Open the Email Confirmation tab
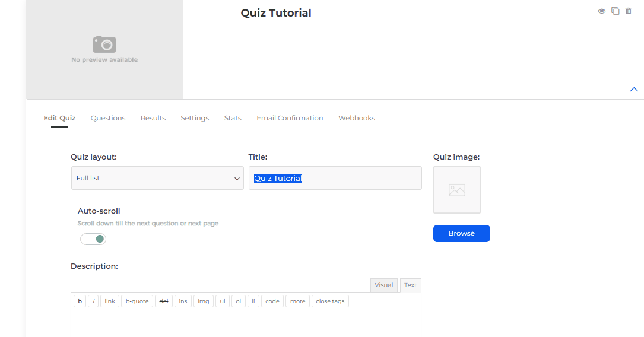644x337 pixels. coord(290,118)
